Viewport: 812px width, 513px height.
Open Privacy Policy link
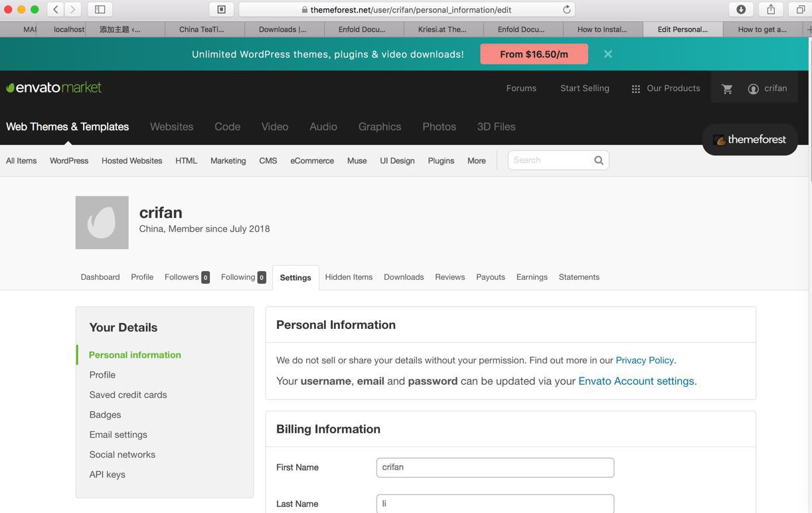(645, 360)
